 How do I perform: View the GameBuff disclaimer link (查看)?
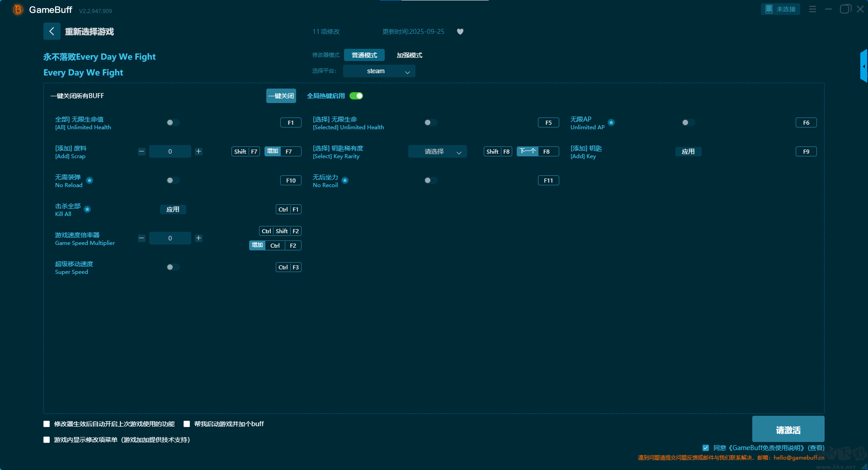pyautogui.click(x=816, y=448)
